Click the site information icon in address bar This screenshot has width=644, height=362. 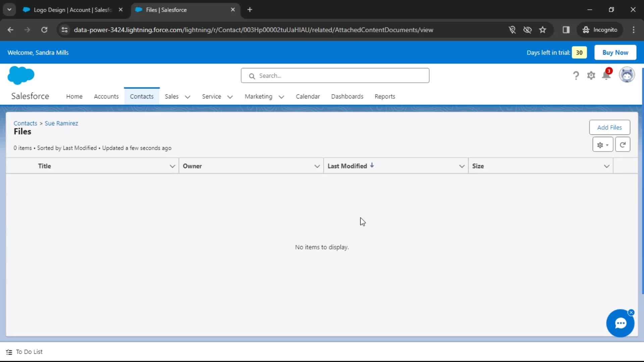pos(64,30)
